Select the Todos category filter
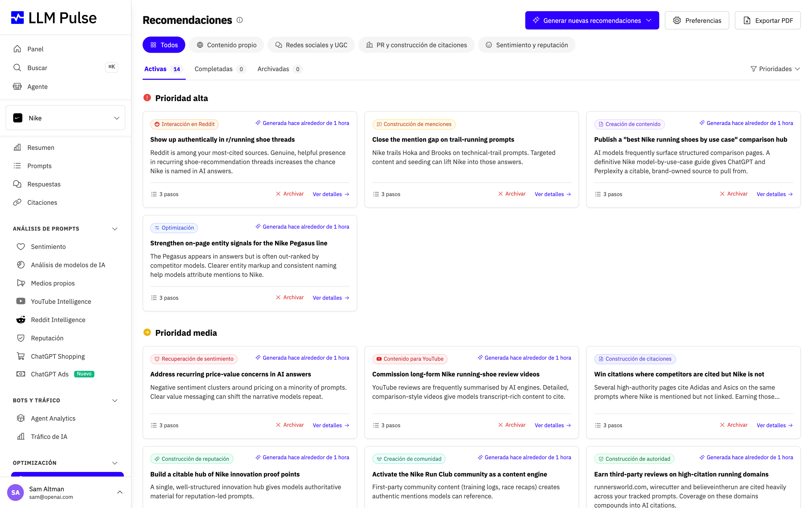 coord(164,45)
